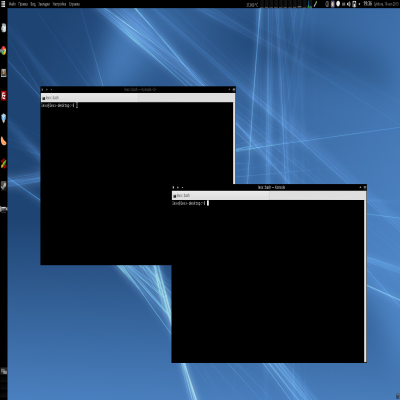Screen dimensions: 400x400
Task: Select the bash tab in back Konsole window
Action: [x=90, y=98]
